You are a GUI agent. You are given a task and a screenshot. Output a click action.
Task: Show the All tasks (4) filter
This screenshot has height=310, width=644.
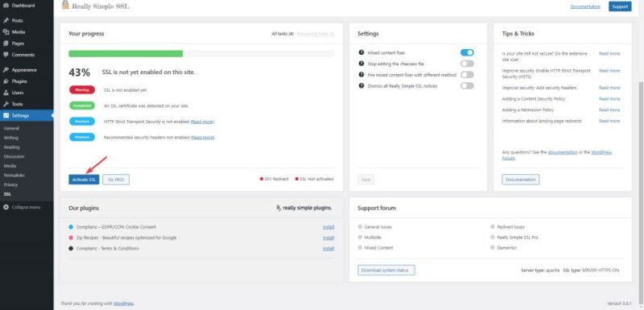(x=283, y=34)
